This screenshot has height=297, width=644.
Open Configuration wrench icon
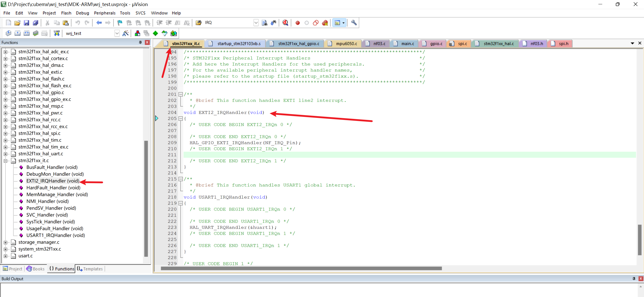click(354, 23)
